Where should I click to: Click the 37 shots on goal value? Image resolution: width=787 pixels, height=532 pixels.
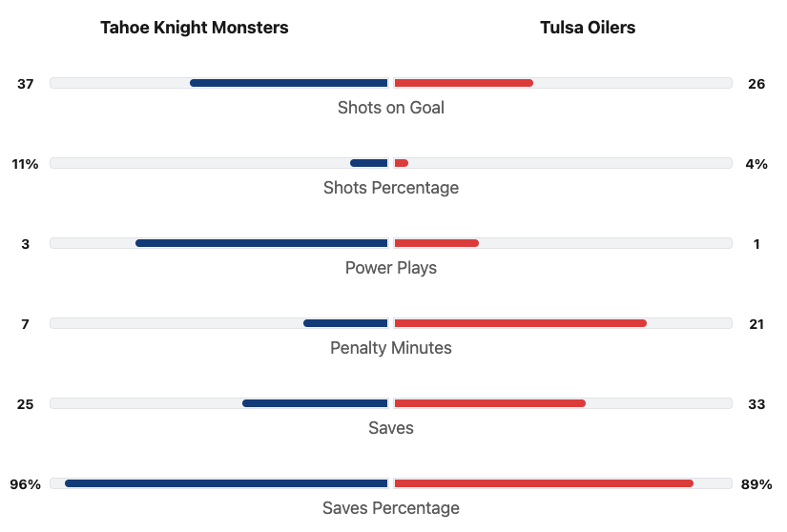[x=26, y=84]
